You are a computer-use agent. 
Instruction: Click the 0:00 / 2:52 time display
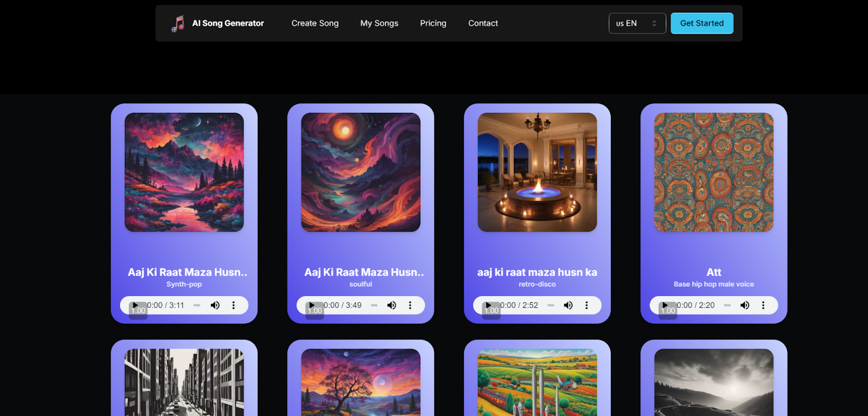[520, 305]
